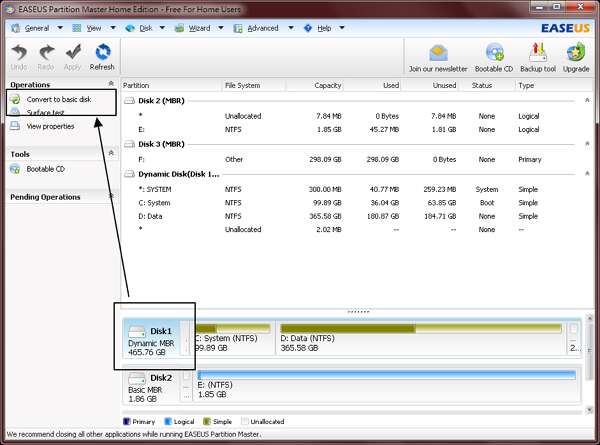This screenshot has height=445, width=600.
Task: Launch the Backup tool icon
Action: pos(537,54)
